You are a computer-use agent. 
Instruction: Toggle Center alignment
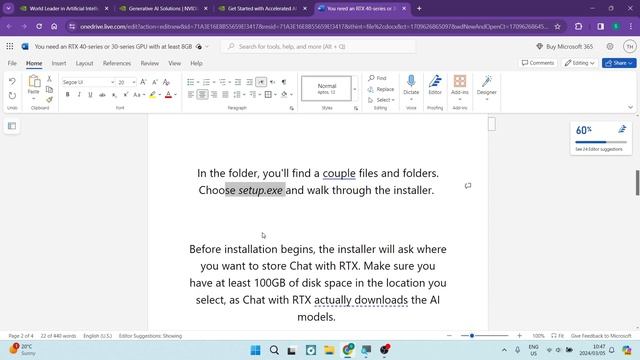[202, 95]
